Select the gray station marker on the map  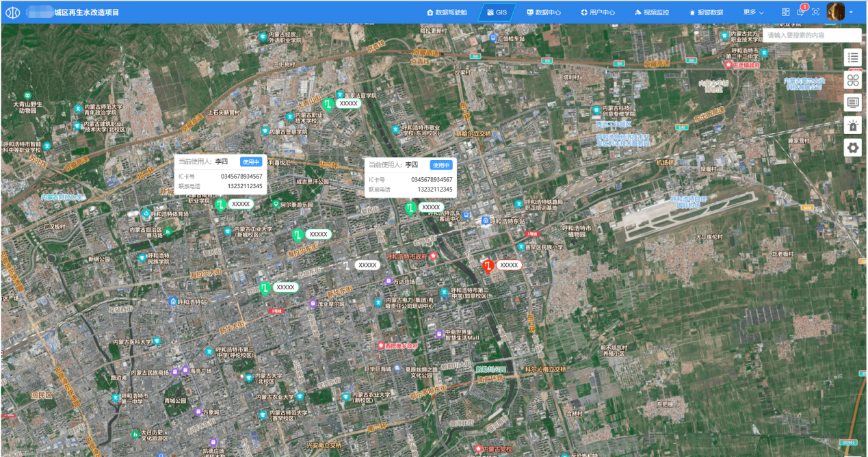click(347, 265)
